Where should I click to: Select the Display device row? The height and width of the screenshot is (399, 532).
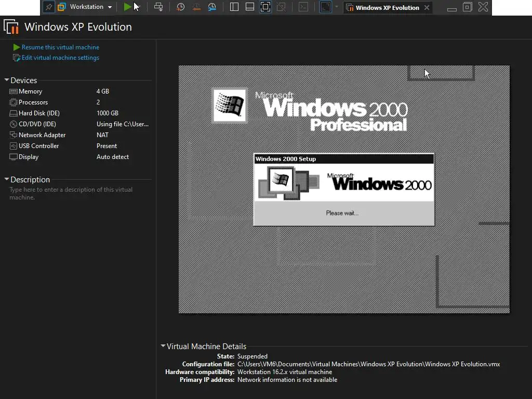(79, 157)
